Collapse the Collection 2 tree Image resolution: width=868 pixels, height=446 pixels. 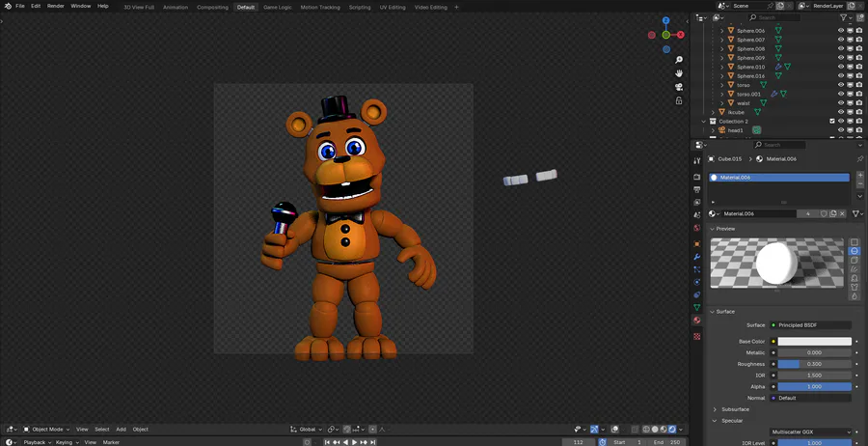click(704, 122)
